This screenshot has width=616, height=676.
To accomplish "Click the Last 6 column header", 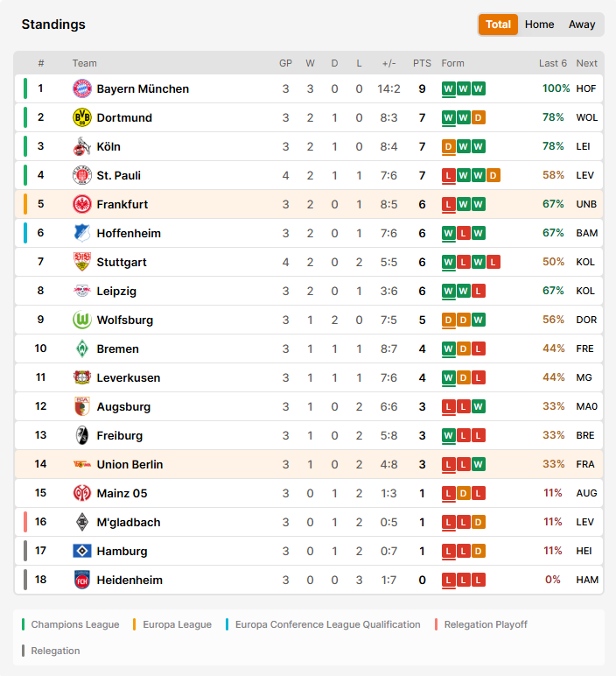I will [x=553, y=63].
